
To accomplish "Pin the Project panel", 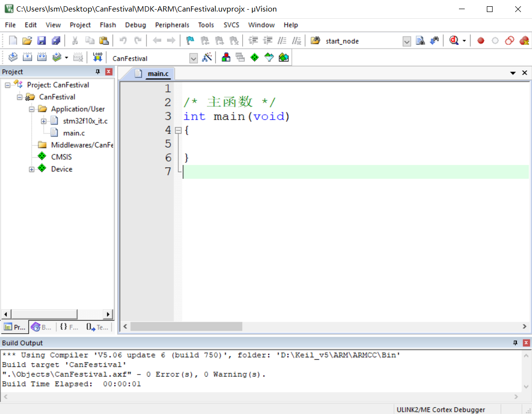I will click(98, 72).
